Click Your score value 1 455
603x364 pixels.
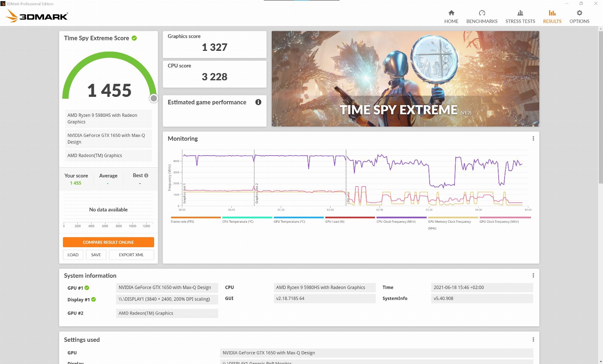point(75,183)
